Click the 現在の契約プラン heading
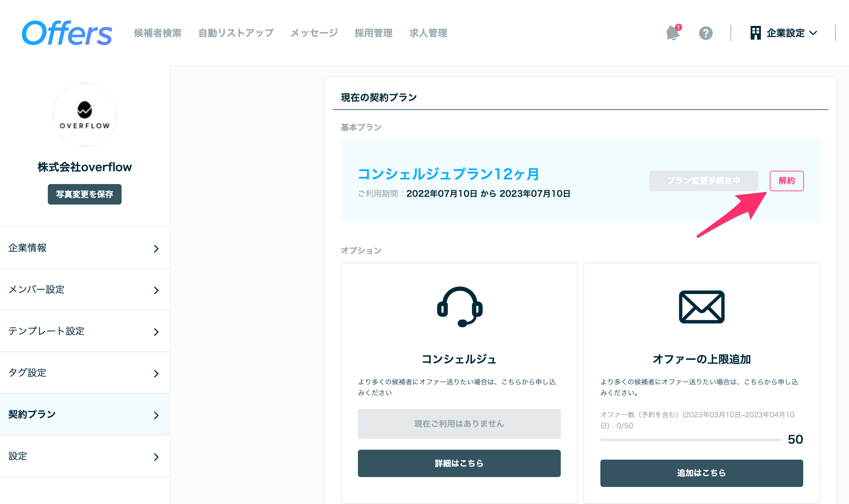 click(x=379, y=98)
